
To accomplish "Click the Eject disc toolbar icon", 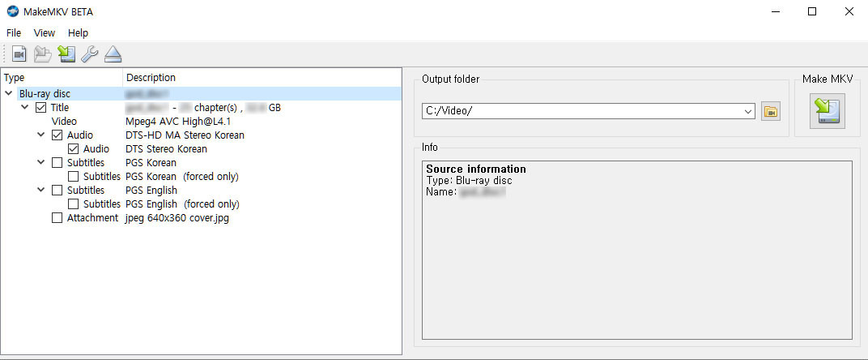I will [113, 54].
